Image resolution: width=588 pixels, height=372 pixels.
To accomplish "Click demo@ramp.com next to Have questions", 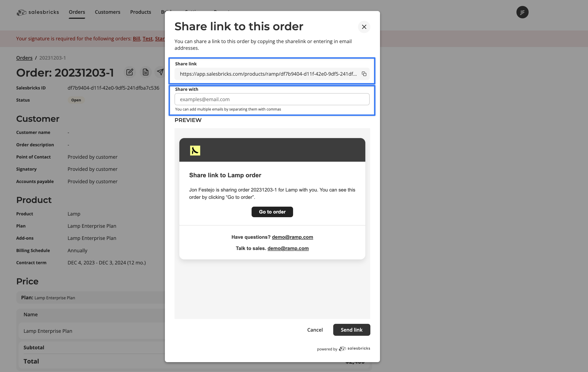I will 292,237.
